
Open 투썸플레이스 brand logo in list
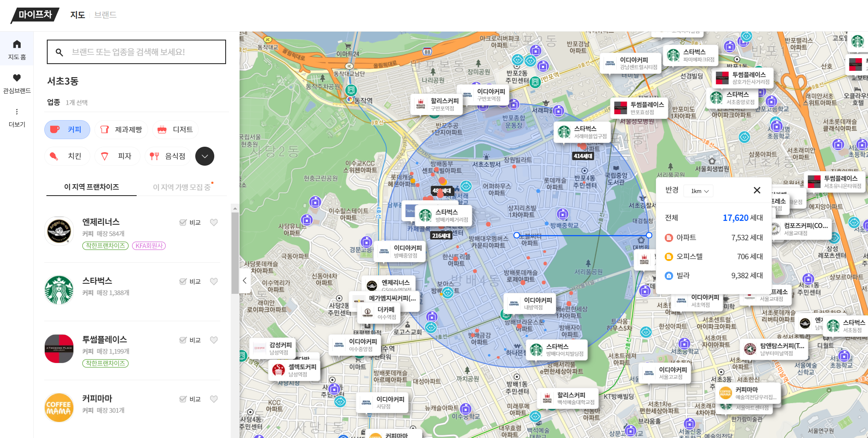59,349
